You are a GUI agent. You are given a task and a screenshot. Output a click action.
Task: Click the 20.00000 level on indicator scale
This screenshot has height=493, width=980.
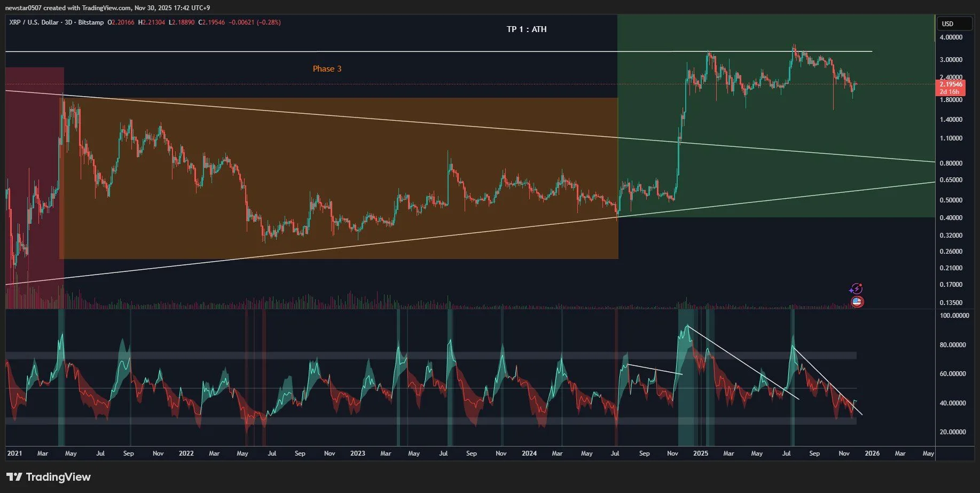[x=952, y=432]
